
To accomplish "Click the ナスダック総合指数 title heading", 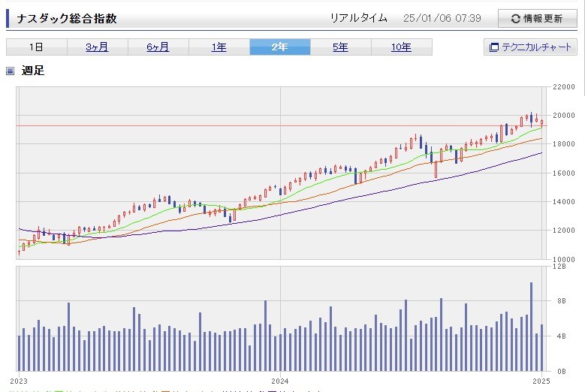I will (x=67, y=19).
